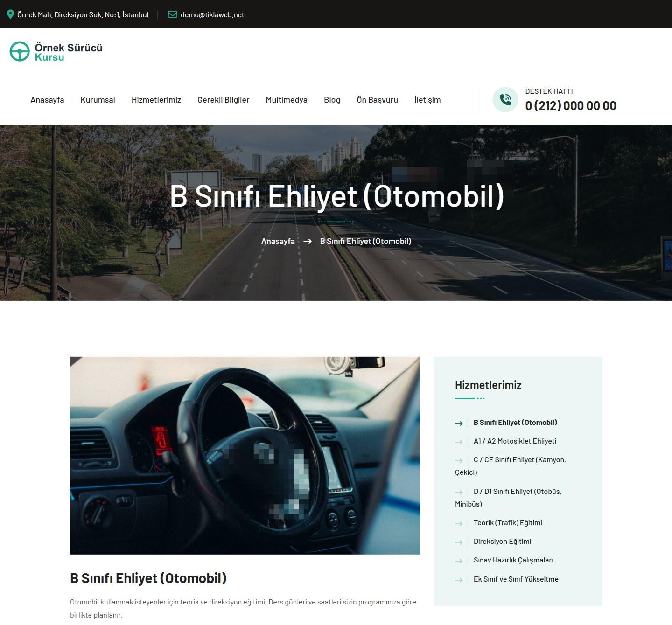This screenshot has height=625, width=672.
Task: Select D / D1 Sınıfı Ehliyet link
Action: [508, 498]
